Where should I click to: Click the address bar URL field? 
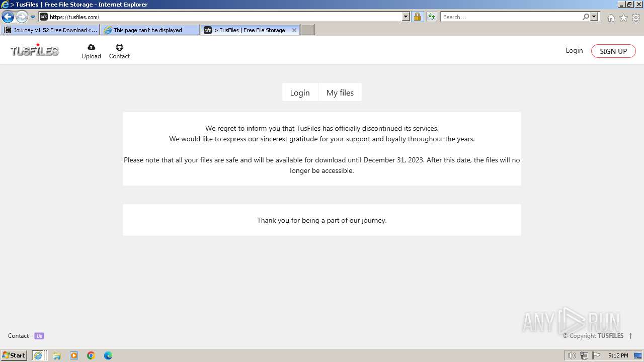(225, 17)
